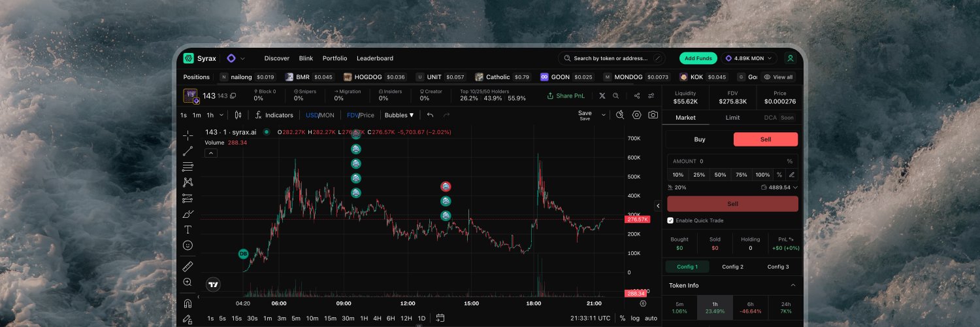Image resolution: width=980 pixels, height=327 pixels.
Task: Expand the time interval dropdown after 1h
Action: pos(221,115)
